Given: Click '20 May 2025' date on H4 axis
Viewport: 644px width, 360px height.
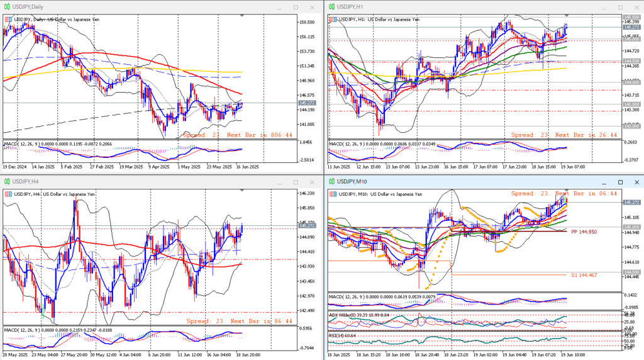Looking at the screenshot, I should (x=14, y=354).
